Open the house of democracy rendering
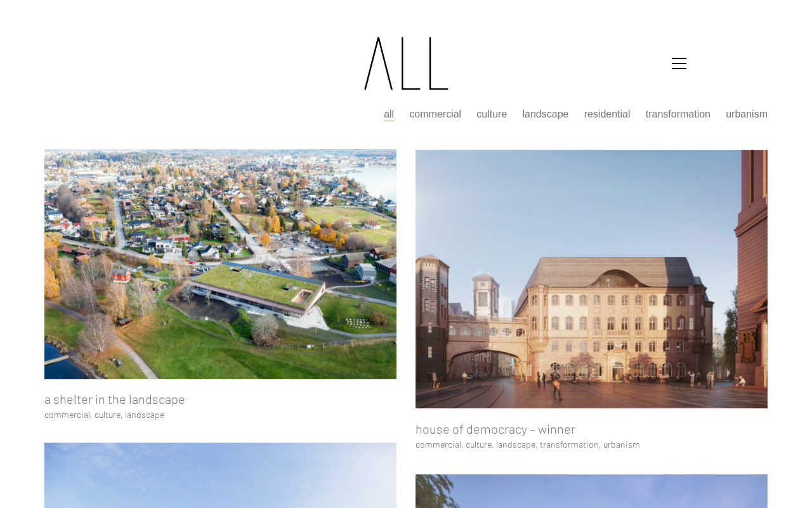The height and width of the screenshot is (508, 812). pos(591,279)
